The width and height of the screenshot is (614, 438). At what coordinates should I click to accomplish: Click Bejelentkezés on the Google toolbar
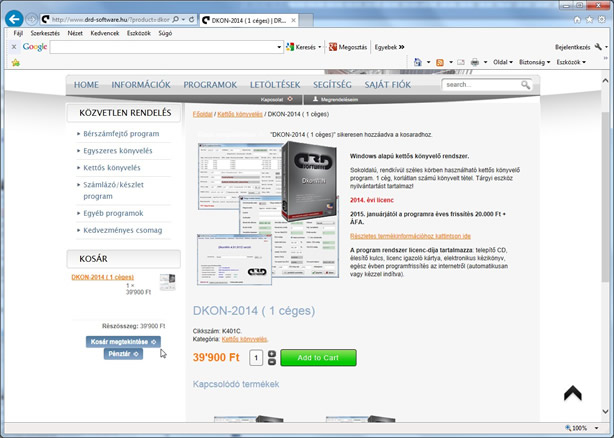pyautogui.click(x=572, y=47)
